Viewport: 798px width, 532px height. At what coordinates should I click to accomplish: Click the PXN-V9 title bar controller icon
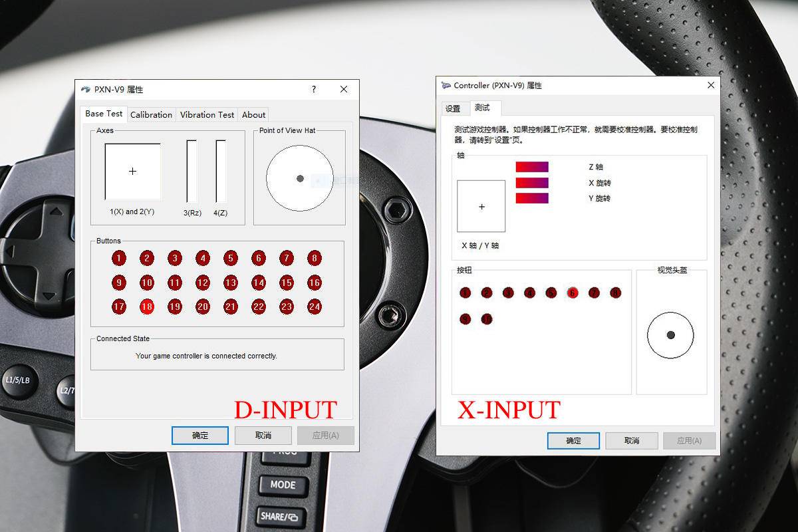pyautogui.click(x=86, y=89)
